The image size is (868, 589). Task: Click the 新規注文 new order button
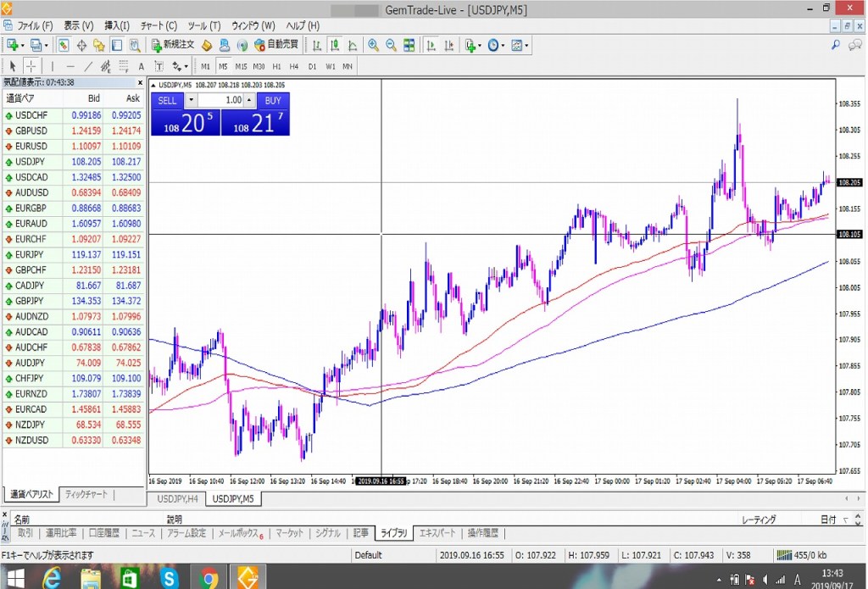173,45
